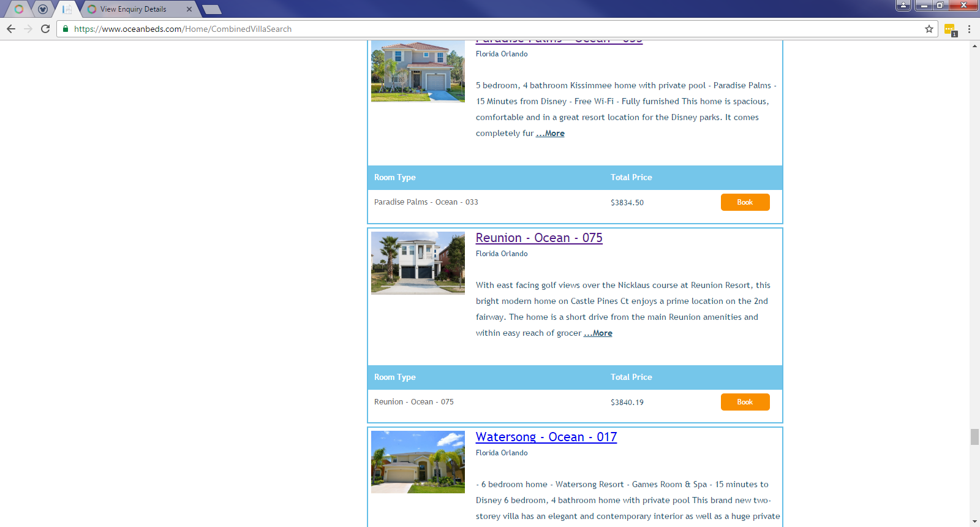Click the page's vertical scrollbar thumb
The height and width of the screenshot is (527, 980).
coord(974,437)
